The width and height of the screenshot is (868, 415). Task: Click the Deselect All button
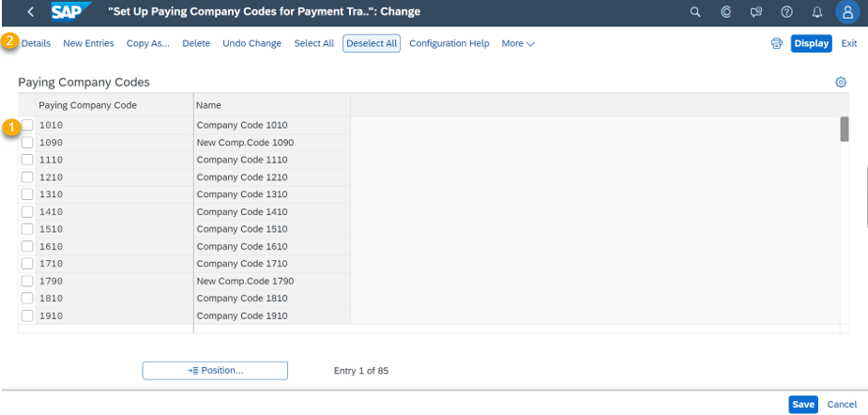coord(372,43)
